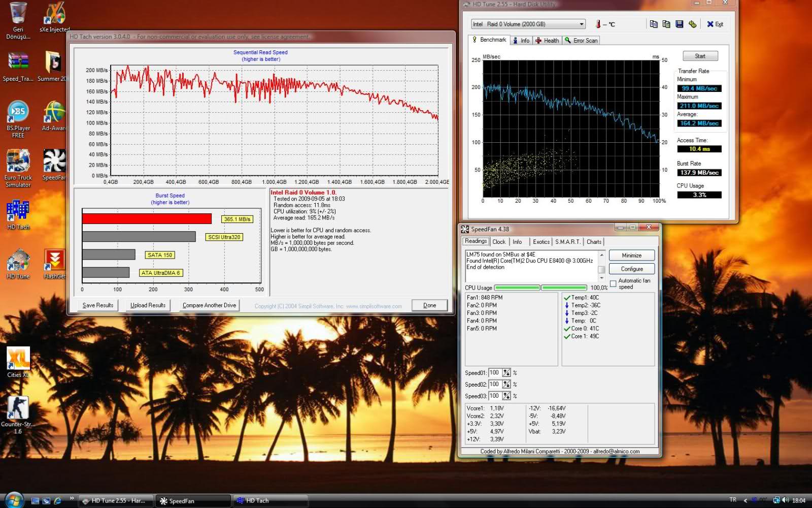Click the thermometer temperature icon in HD Tune
812x508 pixels.
coord(599,24)
